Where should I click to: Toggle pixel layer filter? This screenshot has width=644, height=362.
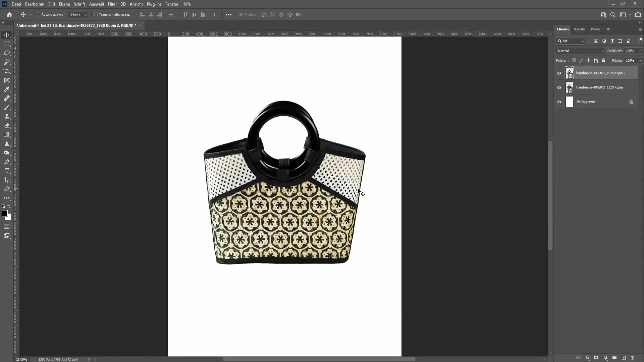pos(596,41)
